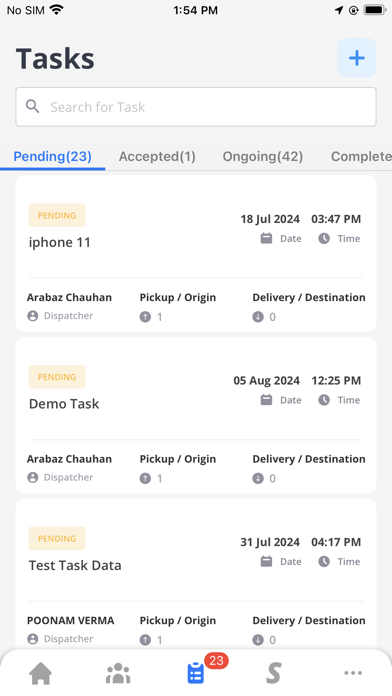Open the Test Task Data card
This screenshot has height=696, width=392.
pos(196,574)
